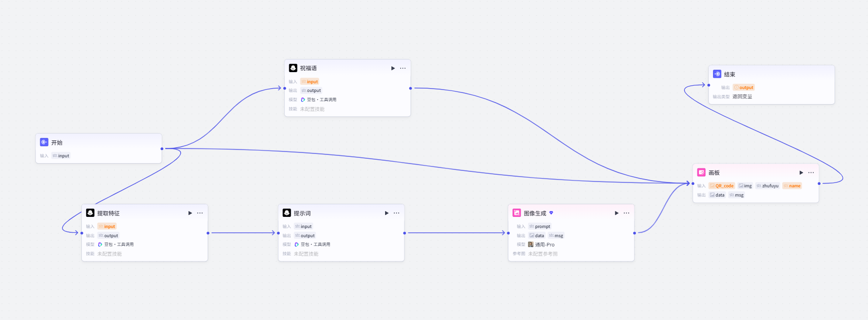Click the blue badge beside 图像生成 title
This screenshot has height=320, width=868.
[x=551, y=213]
